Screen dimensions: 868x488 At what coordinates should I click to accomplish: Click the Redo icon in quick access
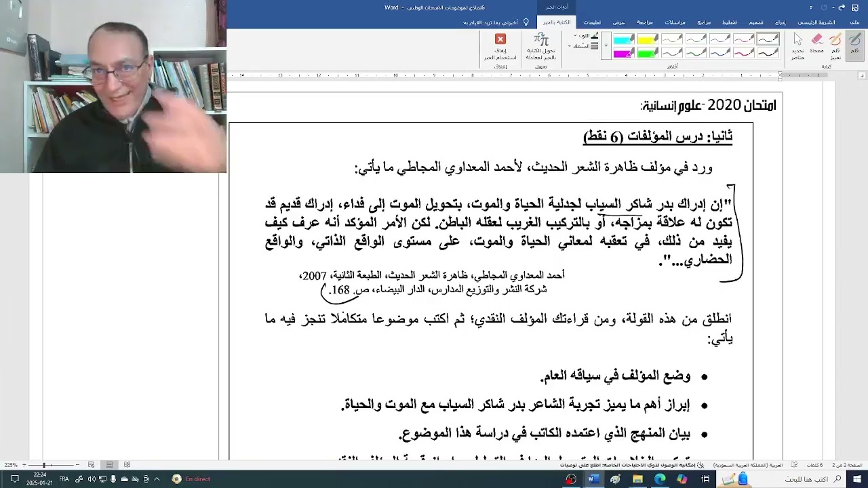point(823,7)
